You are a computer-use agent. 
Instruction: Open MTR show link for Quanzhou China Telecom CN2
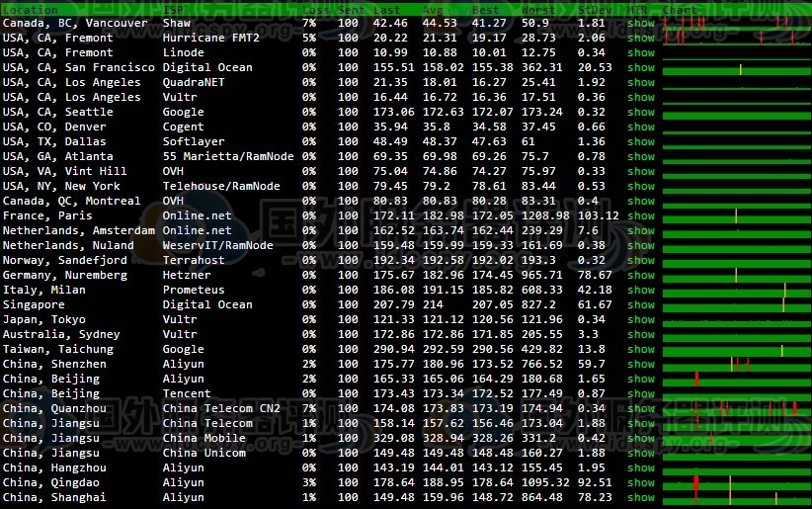point(640,408)
